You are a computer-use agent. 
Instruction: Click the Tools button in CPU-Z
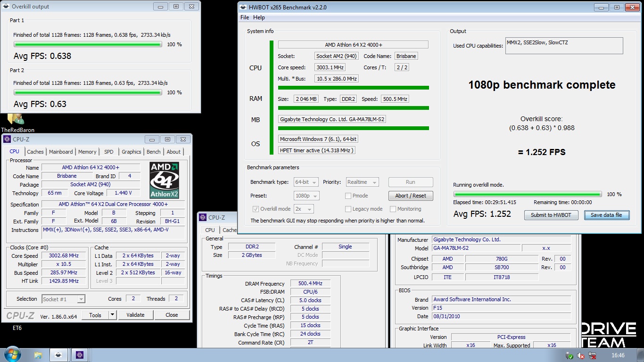pos(95,315)
